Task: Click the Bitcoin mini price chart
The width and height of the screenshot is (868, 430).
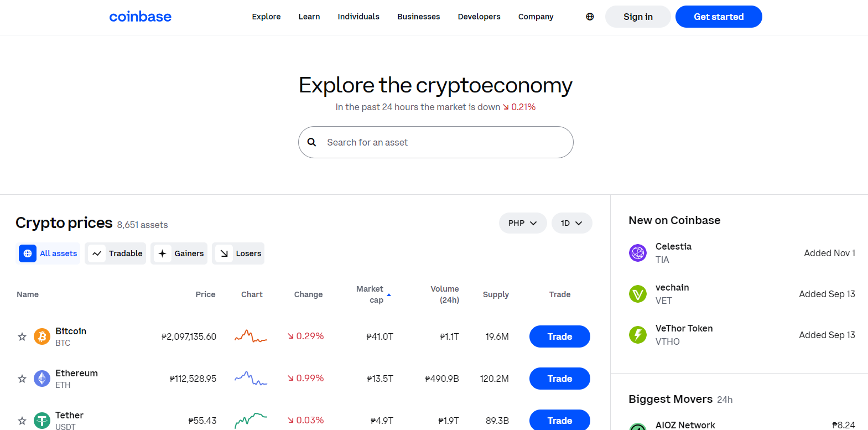Action: pyautogui.click(x=251, y=336)
